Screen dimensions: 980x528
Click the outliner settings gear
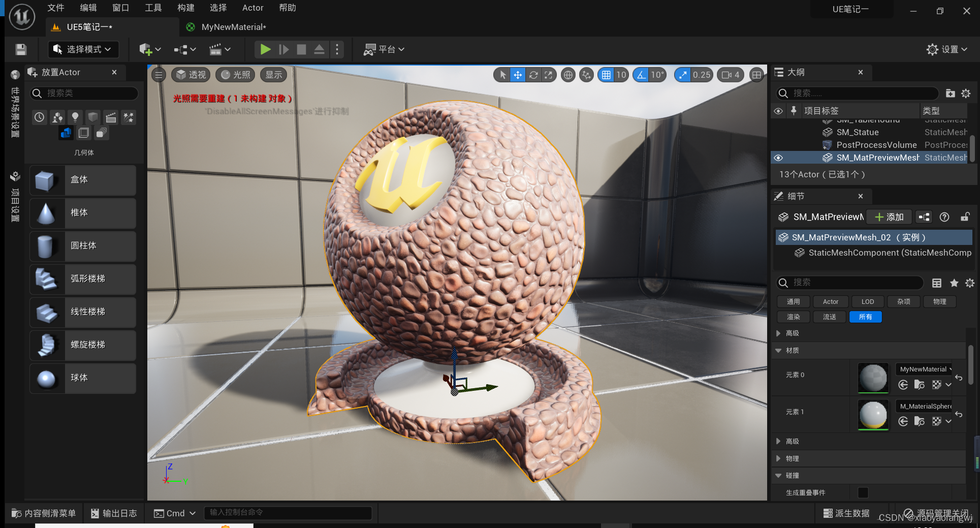[x=966, y=93]
